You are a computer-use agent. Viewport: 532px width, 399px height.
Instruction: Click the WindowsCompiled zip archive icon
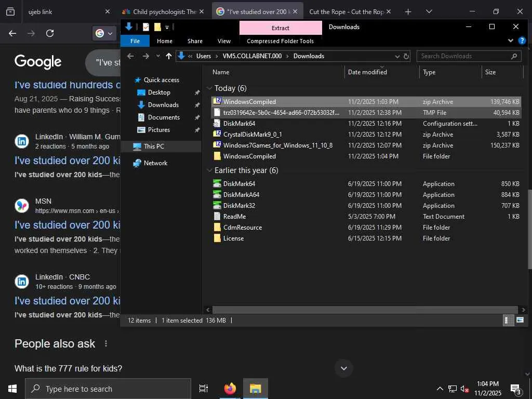coord(217,101)
